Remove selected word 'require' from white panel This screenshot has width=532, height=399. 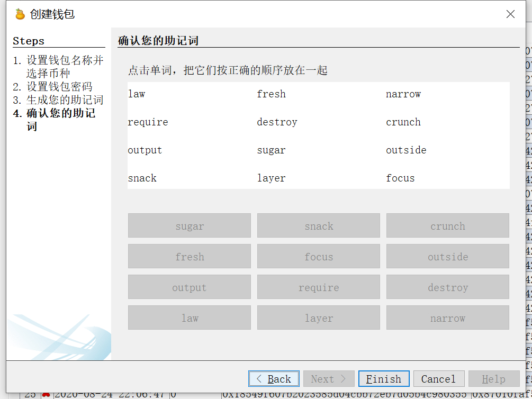pyautogui.click(x=148, y=122)
